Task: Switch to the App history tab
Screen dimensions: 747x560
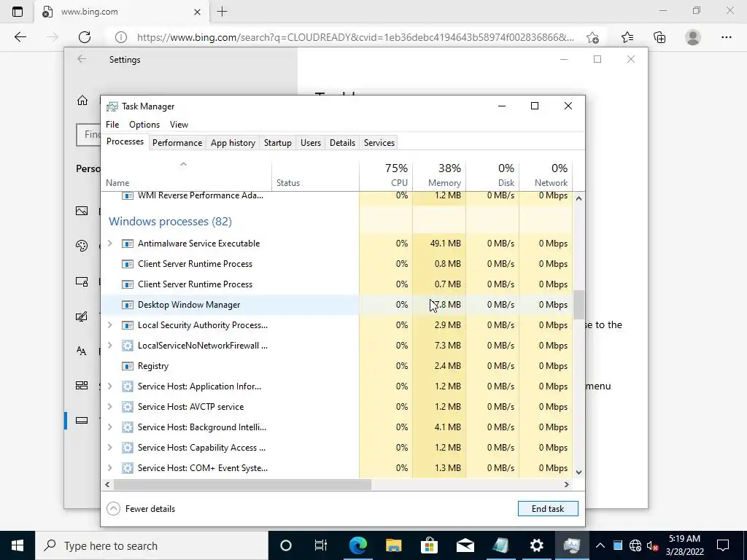Action: 233,143
